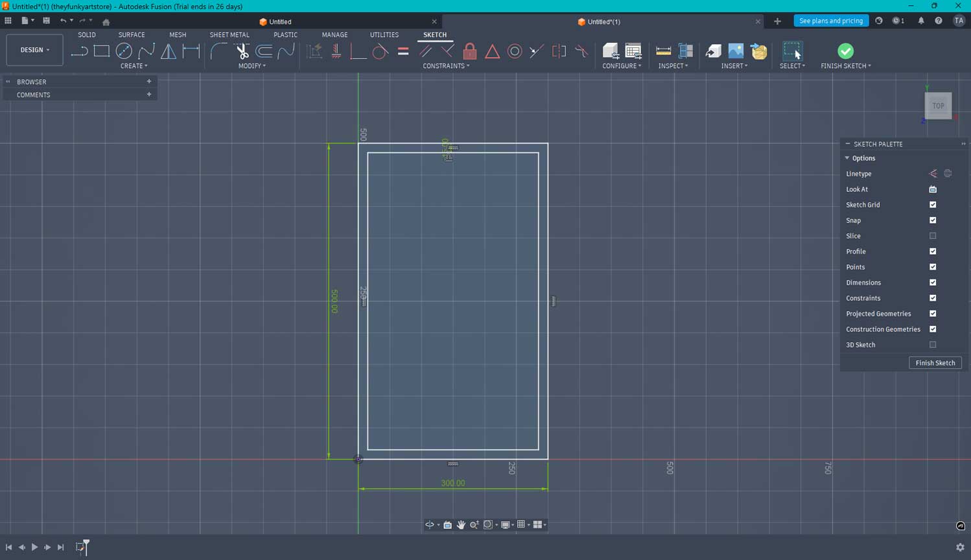The image size is (971, 560).
Task: Enable the 3D Sketch checkbox
Action: (933, 345)
